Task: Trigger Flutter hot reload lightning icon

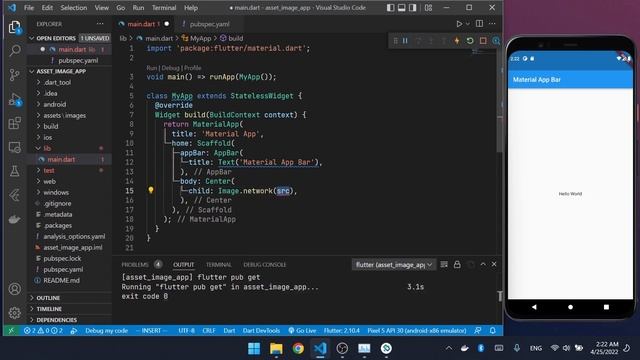Action: 457,41
